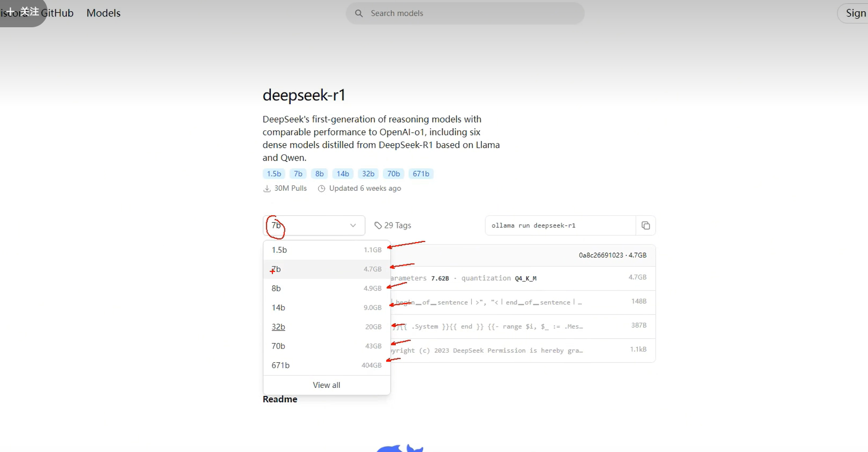Click the 30M Pulls text

click(291, 189)
